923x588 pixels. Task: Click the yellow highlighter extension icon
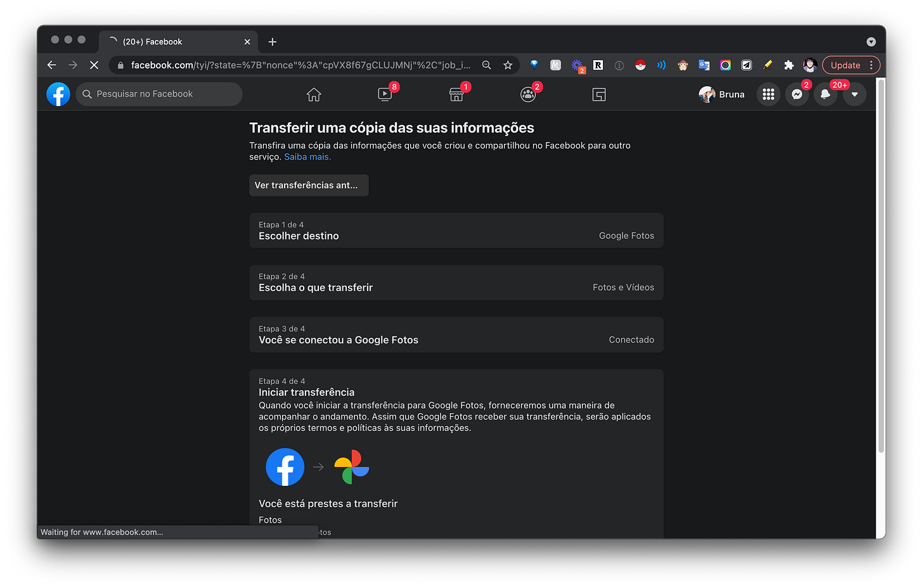tap(768, 65)
